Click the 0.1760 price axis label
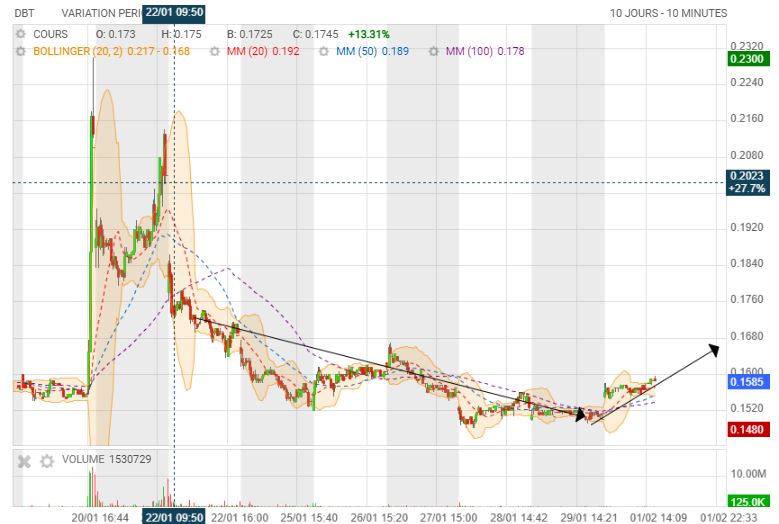 click(x=747, y=299)
